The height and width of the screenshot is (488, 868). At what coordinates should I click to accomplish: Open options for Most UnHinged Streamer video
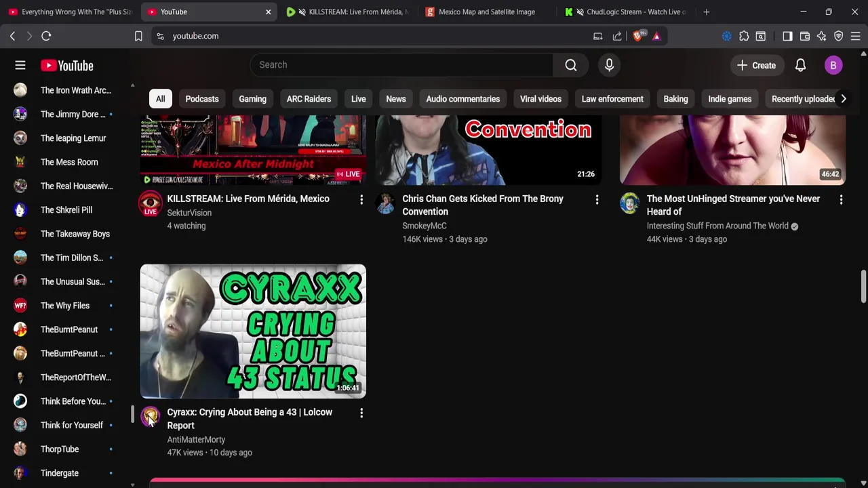coord(841,199)
